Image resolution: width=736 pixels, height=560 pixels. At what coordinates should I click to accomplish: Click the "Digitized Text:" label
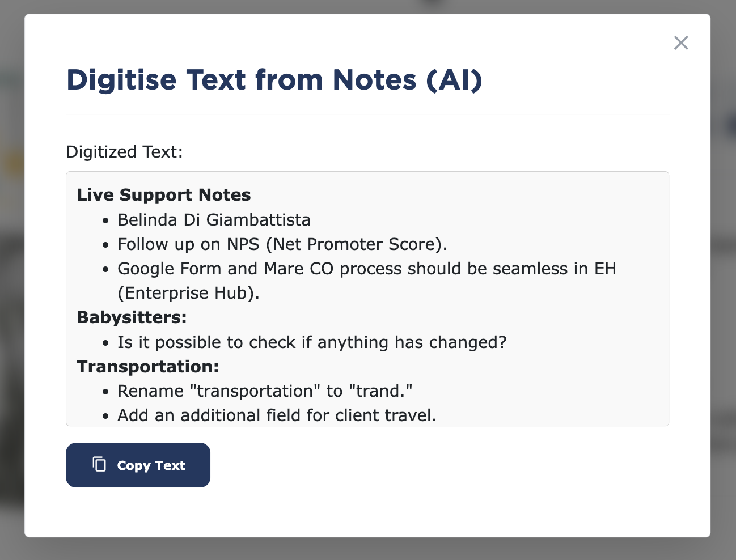(x=125, y=152)
